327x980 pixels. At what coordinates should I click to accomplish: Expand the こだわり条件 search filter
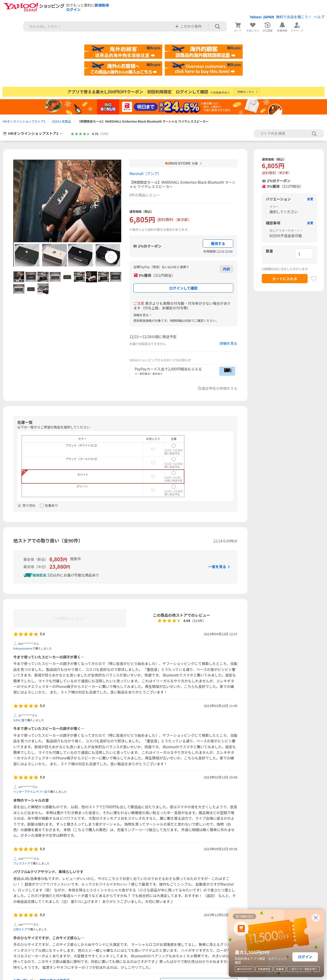[x=188, y=27]
